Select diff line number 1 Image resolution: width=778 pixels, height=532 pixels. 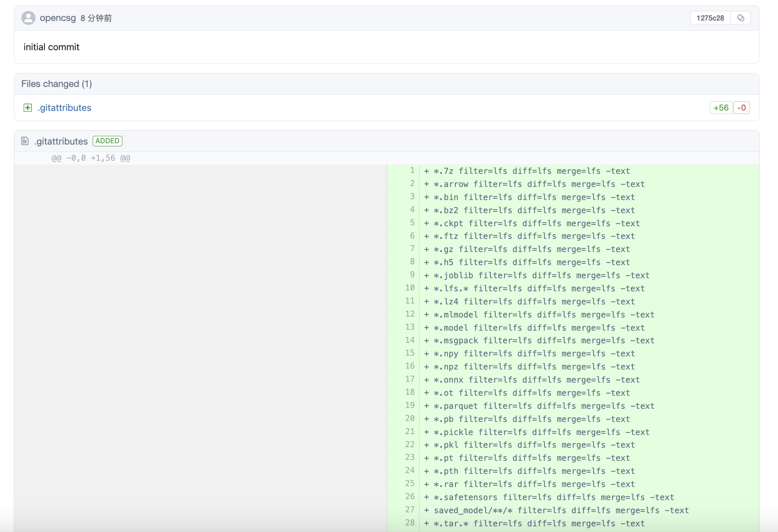(412, 171)
